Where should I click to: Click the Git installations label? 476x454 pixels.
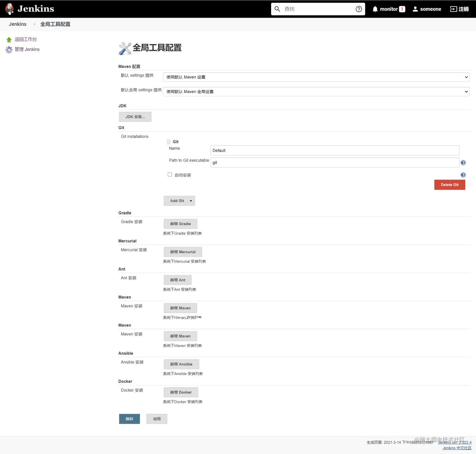(135, 137)
